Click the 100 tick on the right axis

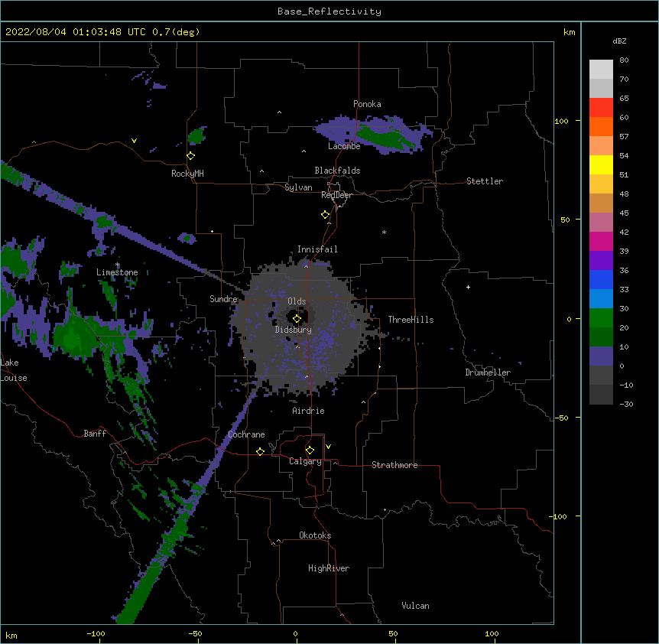pos(561,121)
